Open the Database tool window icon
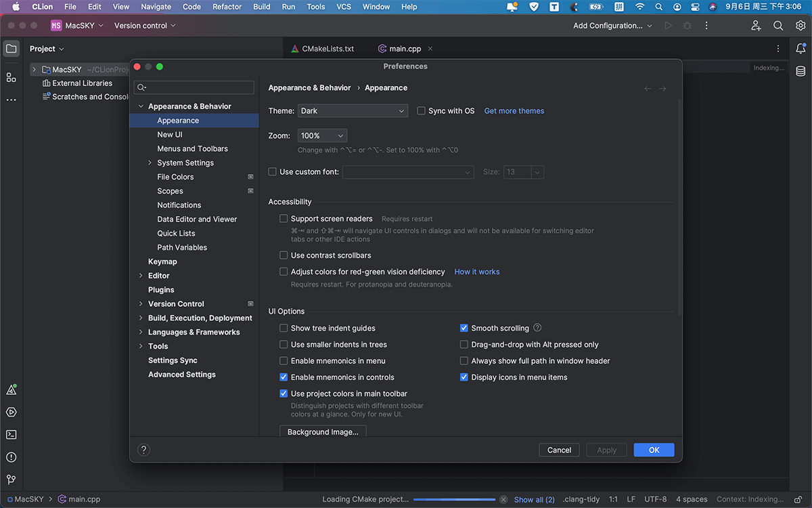This screenshot has width=812, height=508. coord(800,71)
